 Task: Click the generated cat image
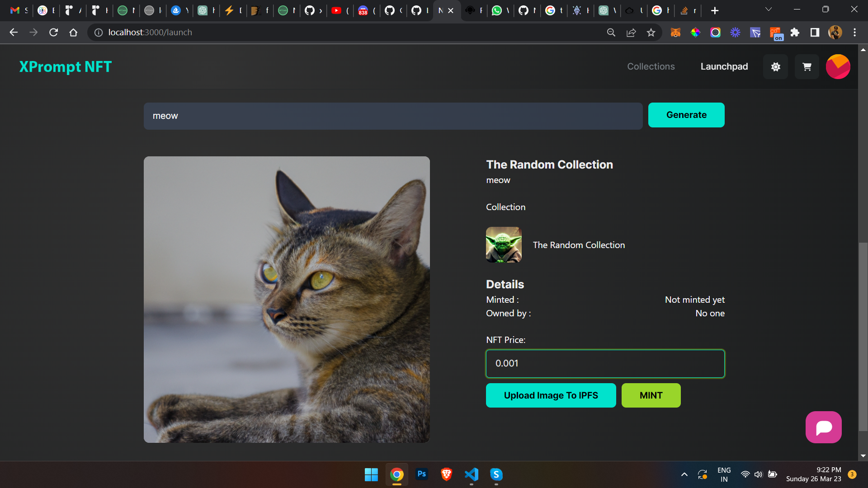[x=287, y=299]
